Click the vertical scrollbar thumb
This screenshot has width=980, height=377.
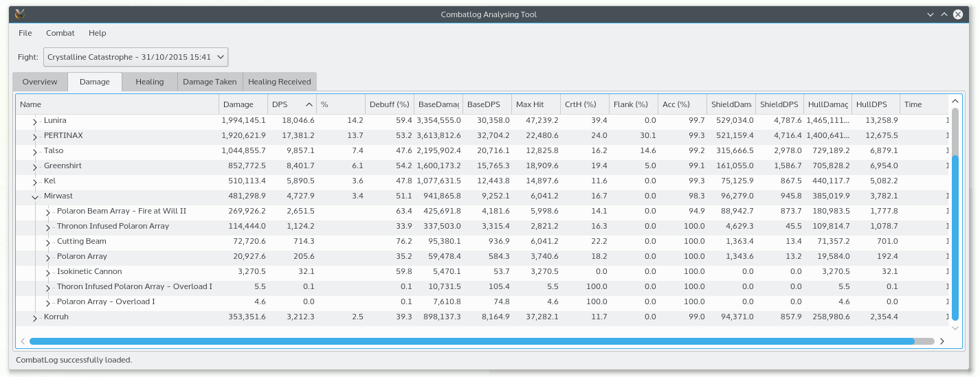pos(955,238)
